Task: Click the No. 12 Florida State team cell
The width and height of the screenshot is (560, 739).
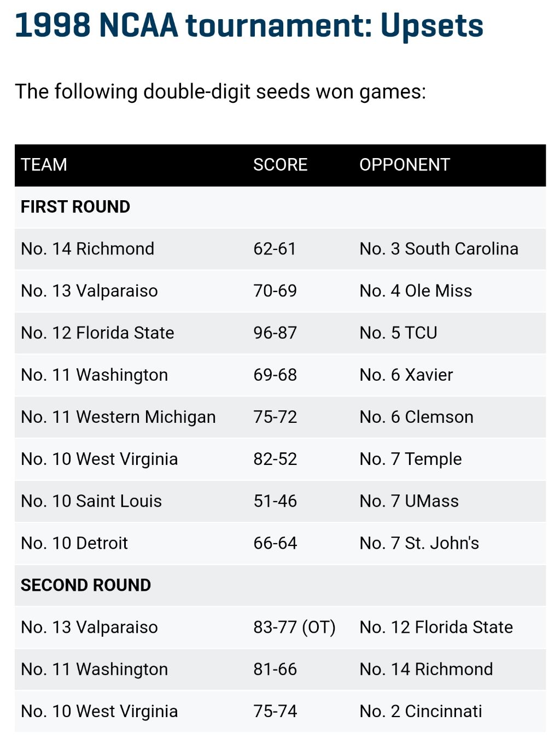Action: (97, 333)
